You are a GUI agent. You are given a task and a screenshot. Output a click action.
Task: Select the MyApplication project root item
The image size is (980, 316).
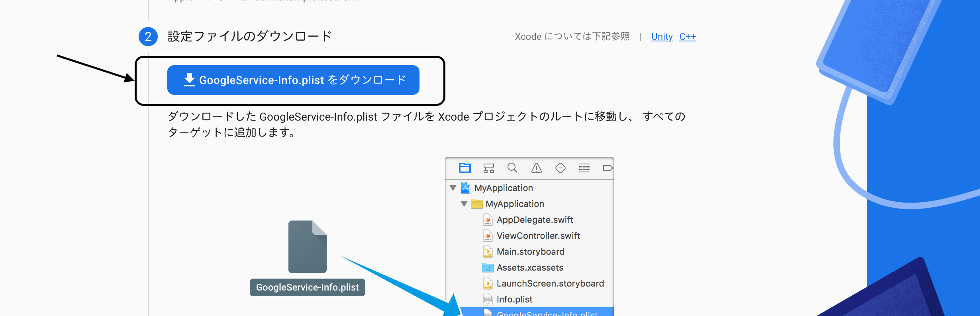504,188
